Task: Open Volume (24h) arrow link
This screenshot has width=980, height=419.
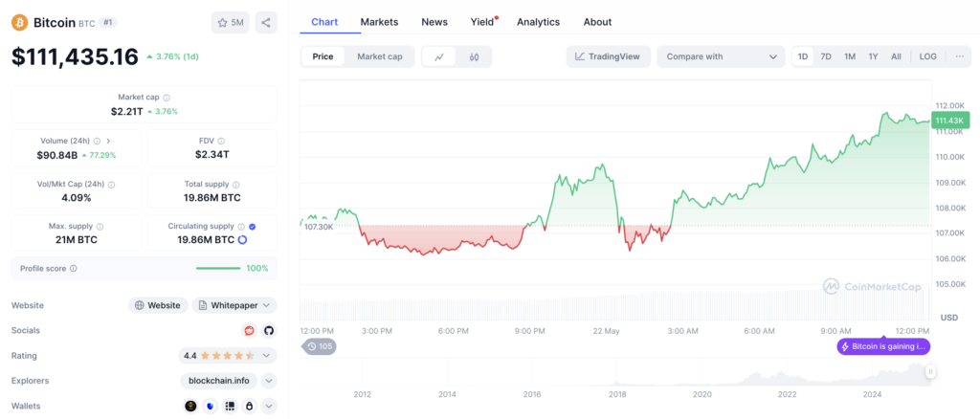Action: [x=108, y=142]
